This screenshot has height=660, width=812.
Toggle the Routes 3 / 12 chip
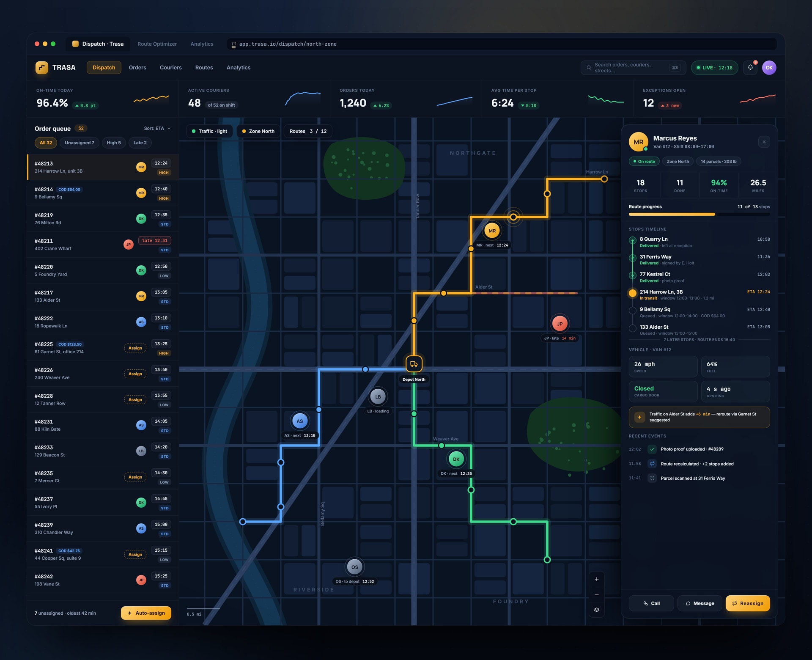point(308,131)
